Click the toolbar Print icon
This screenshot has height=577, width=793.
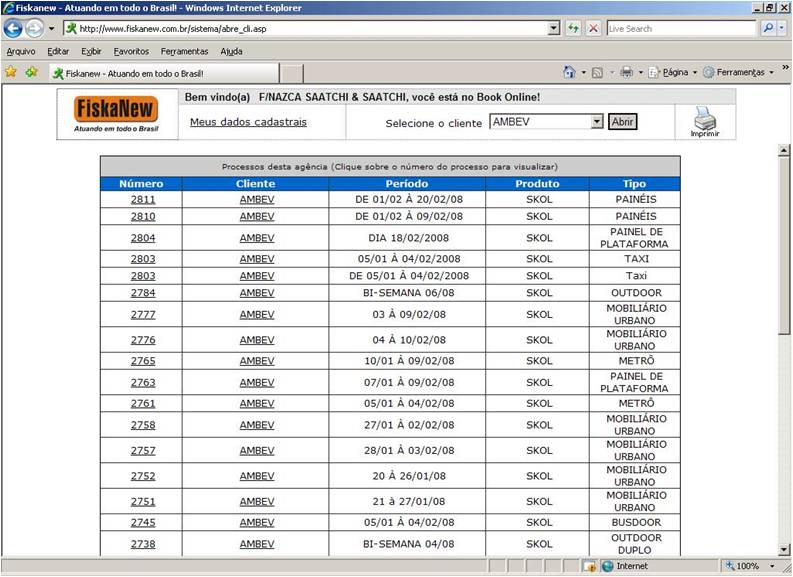627,72
